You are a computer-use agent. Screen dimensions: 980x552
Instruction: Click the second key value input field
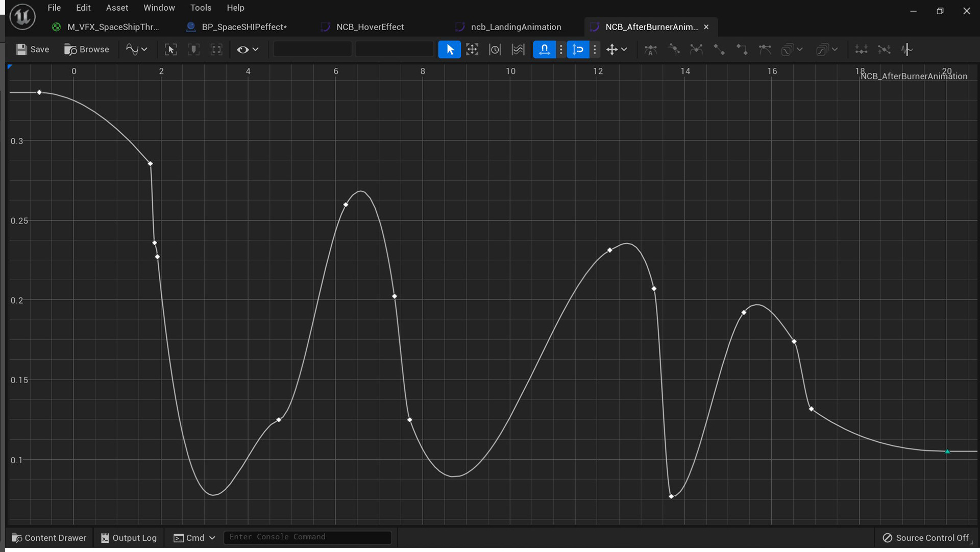(x=395, y=49)
